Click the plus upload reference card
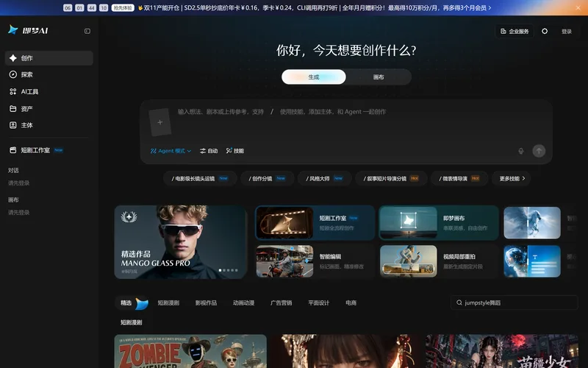Image resolution: width=588 pixels, height=368 pixels. pyautogui.click(x=160, y=122)
